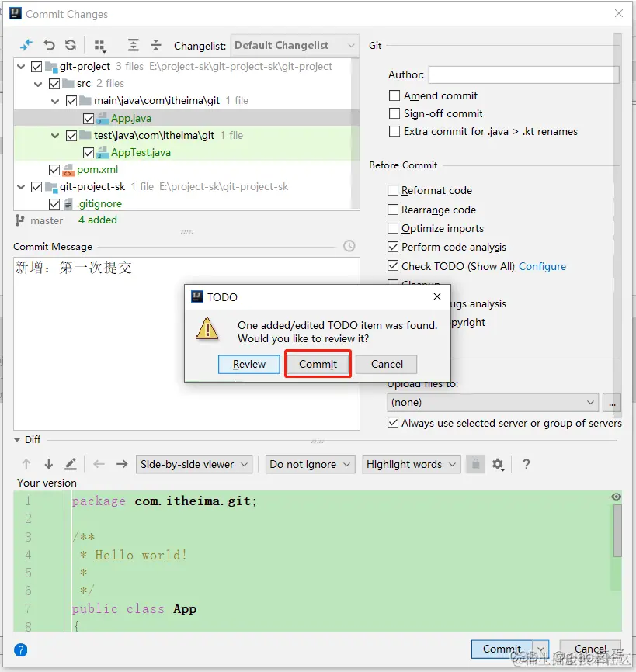The width and height of the screenshot is (636, 672).
Task: Click the eye icon in diff viewer
Action: tap(617, 497)
